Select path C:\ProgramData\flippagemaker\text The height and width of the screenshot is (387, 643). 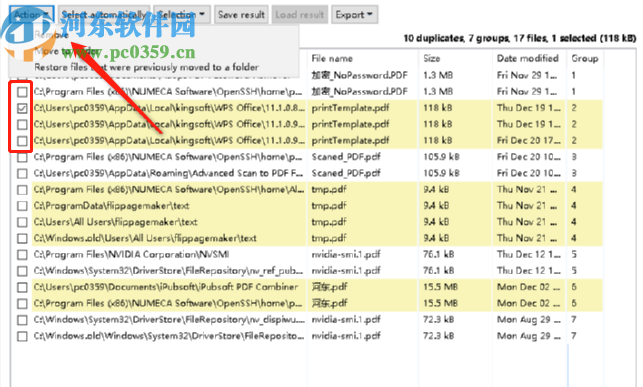(111, 206)
